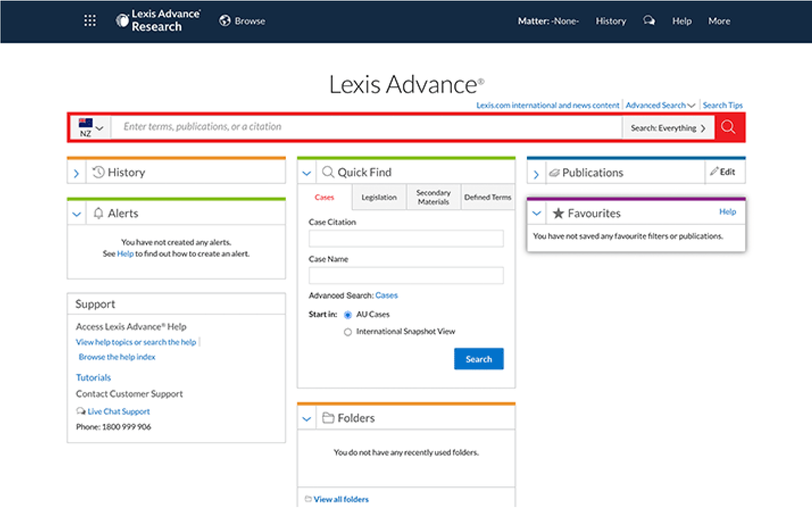Click the small folder icon beside View all folders
This screenshot has width=812, height=526.
pyautogui.click(x=308, y=499)
